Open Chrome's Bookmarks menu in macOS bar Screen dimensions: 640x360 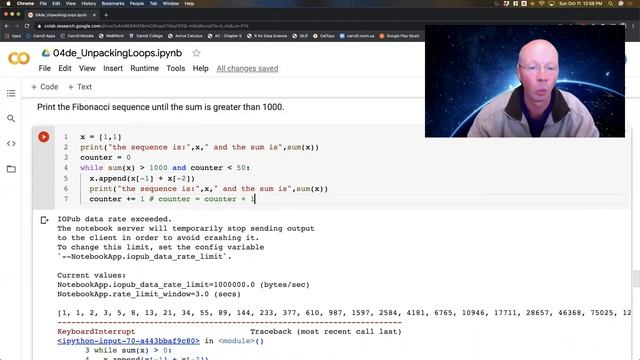tap(113, 3)
